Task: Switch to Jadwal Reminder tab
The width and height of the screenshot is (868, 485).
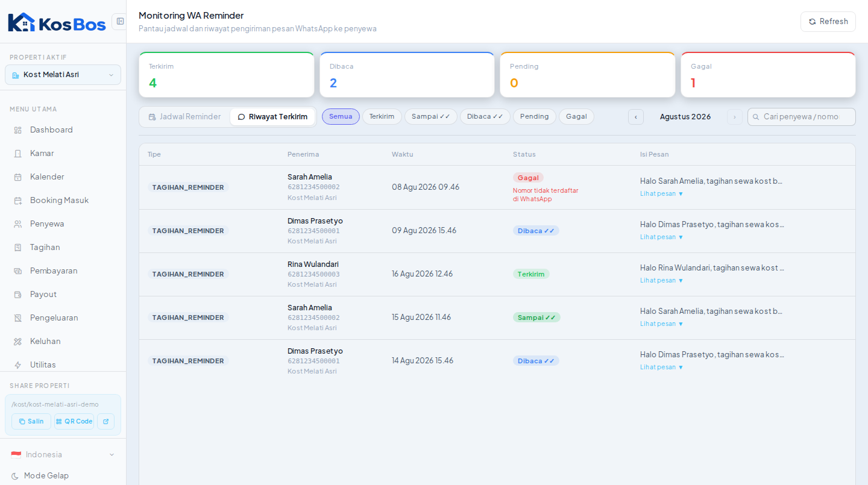Action: point(184,117)
